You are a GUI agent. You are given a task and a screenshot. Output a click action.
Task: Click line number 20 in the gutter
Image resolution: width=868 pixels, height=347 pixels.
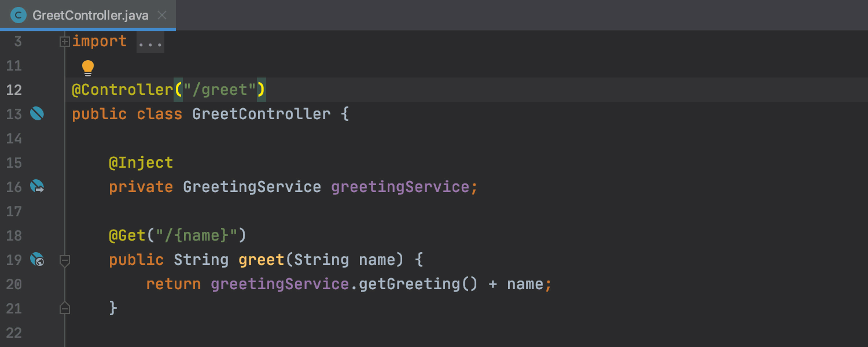(x=14, y=284)
